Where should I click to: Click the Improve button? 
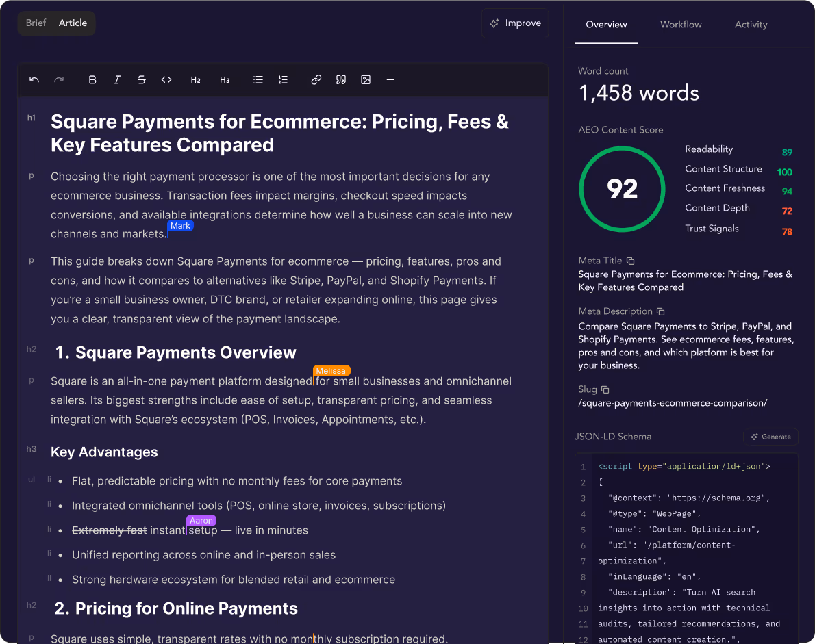click(x=515, y=23)
